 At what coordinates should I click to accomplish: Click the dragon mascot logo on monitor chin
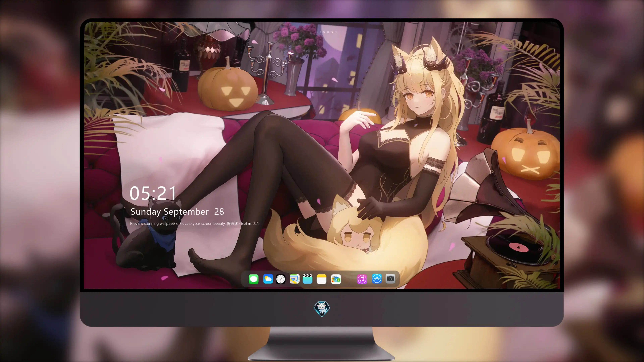(x=322, y=309)
